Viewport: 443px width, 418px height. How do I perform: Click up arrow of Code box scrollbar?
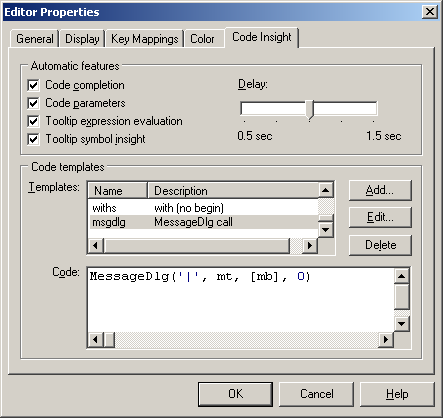click(x=402, y=276)
